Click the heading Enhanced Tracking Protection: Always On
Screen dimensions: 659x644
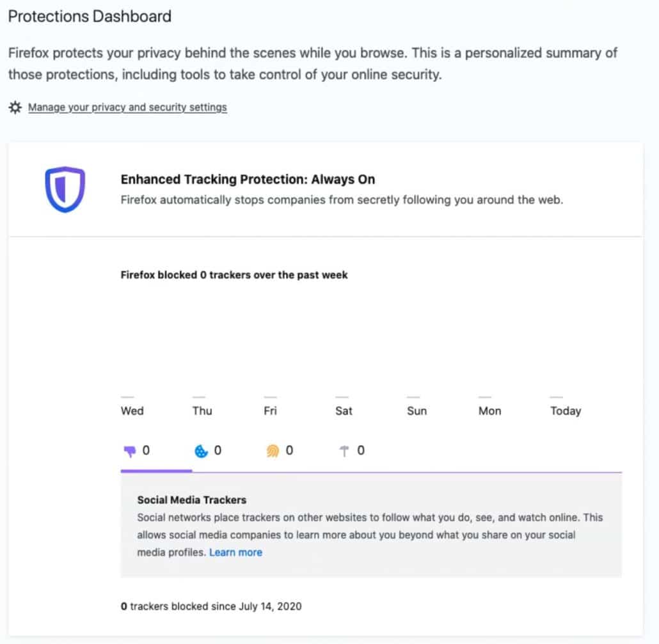(248, 179)
